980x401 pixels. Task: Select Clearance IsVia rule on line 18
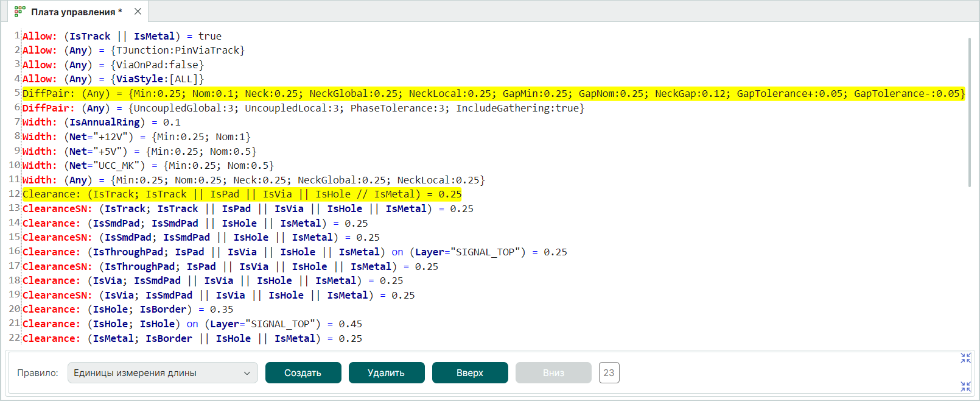click(x=212, y=280)
